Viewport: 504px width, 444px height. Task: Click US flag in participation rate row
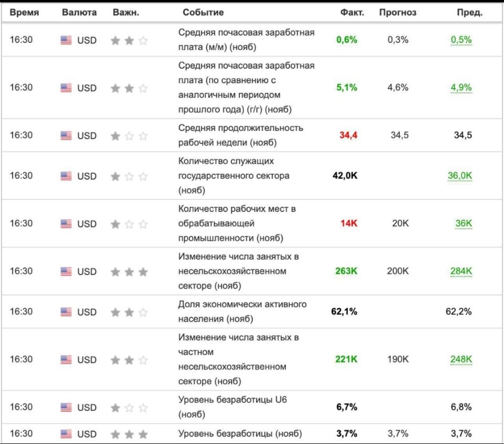[x=66, y=312]
